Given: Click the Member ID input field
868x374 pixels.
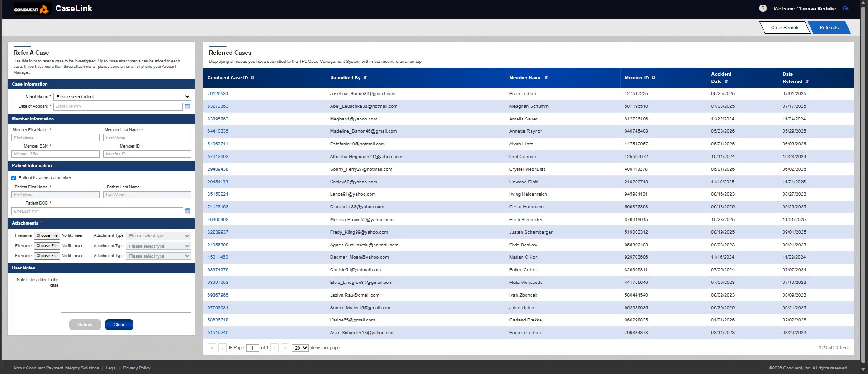Looking at the screenshot, I should click(147, 154).
